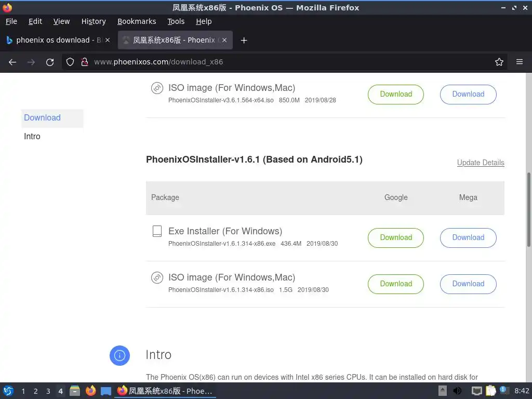532x399 pixels.
Task: Click the Mega column header
Action: coord(468,197)
